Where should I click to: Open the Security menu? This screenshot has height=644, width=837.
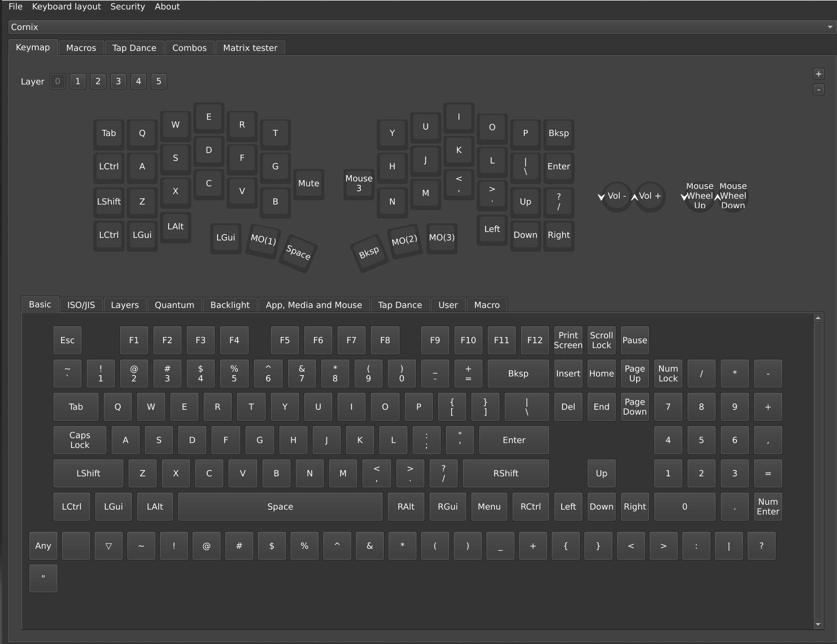[x=128, y=6]
